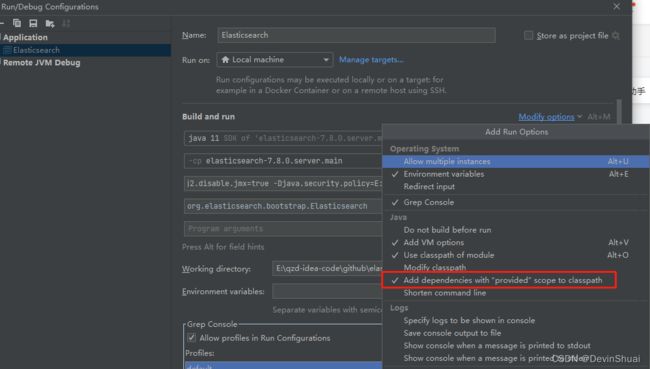Viewport: 650px width, 369px height.
Task: Edit the Working directory field
Action: [327, 268]
